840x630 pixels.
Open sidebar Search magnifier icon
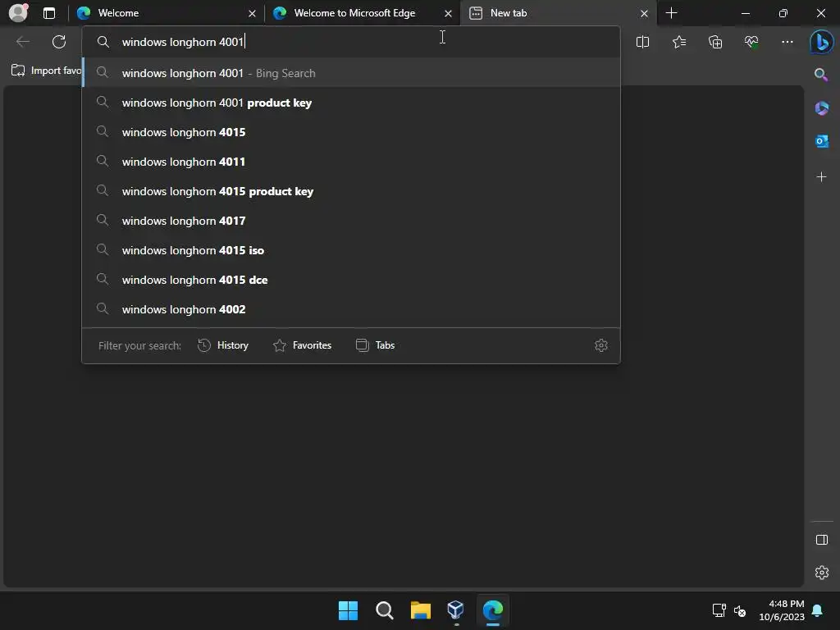point(821,75)
